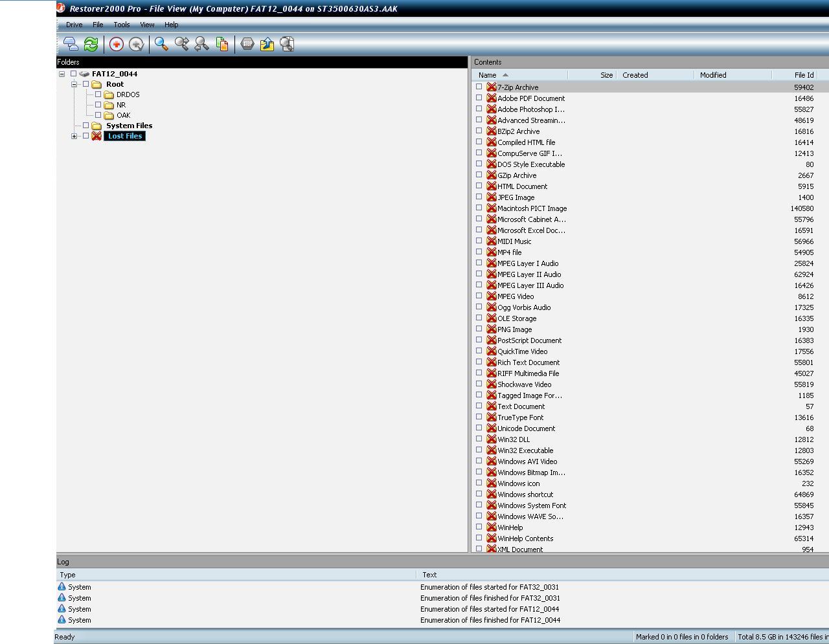829x644 pixels.
Task: Click the find next magnifier icon
Action: coord(182,44)
